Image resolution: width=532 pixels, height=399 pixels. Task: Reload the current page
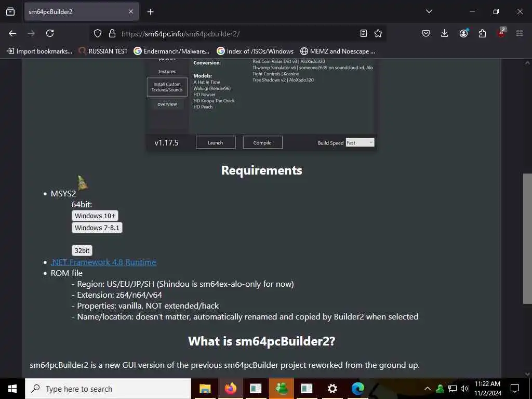click(50, 33)
